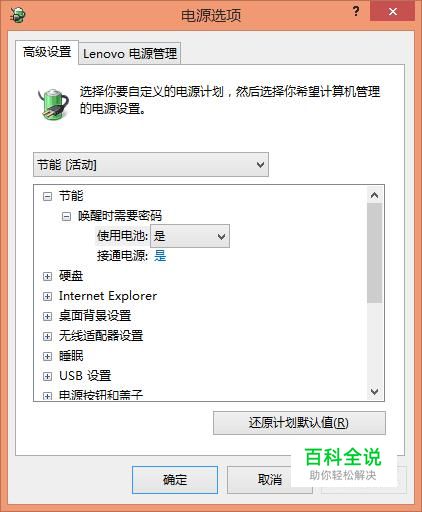This screenshot has width=422, height=512.
Task: Click the question mark help icon
Action: 356,12
